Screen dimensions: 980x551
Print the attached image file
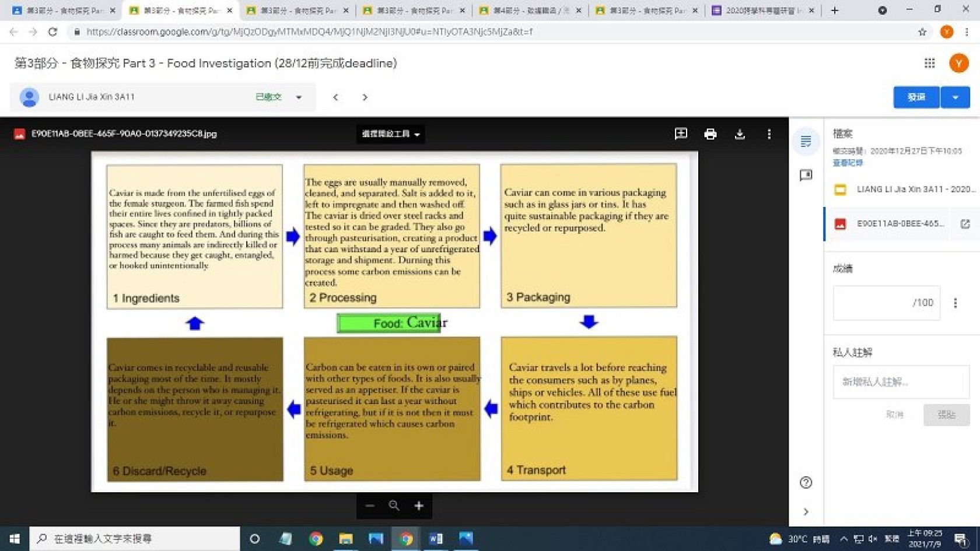[710, 134]
